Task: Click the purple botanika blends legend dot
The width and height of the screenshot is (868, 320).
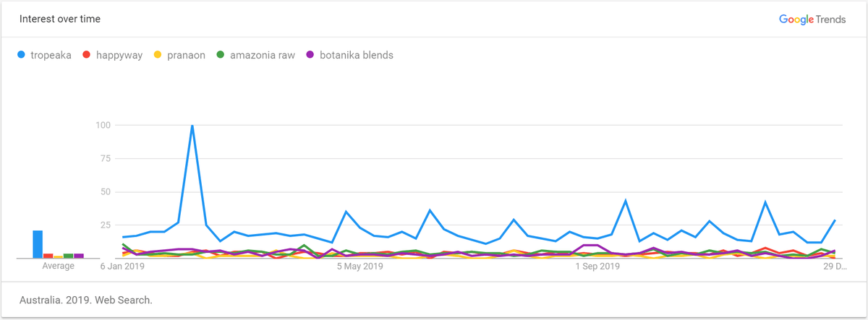Action: tap(311, 55)
